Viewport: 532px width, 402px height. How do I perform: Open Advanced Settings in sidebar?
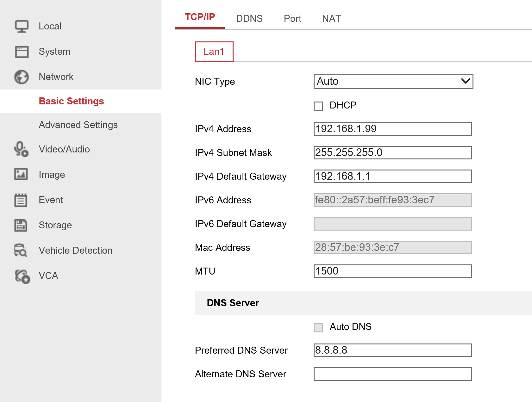78,125
